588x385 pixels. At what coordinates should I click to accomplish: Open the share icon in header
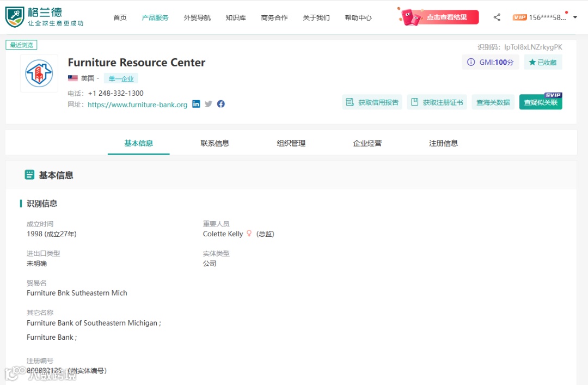(x=497, y=17)
